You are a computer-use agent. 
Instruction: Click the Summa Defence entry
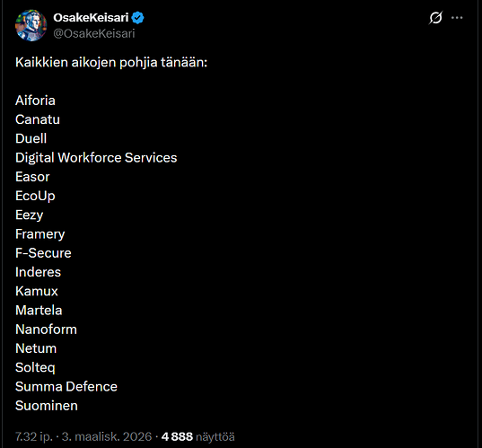66,387
